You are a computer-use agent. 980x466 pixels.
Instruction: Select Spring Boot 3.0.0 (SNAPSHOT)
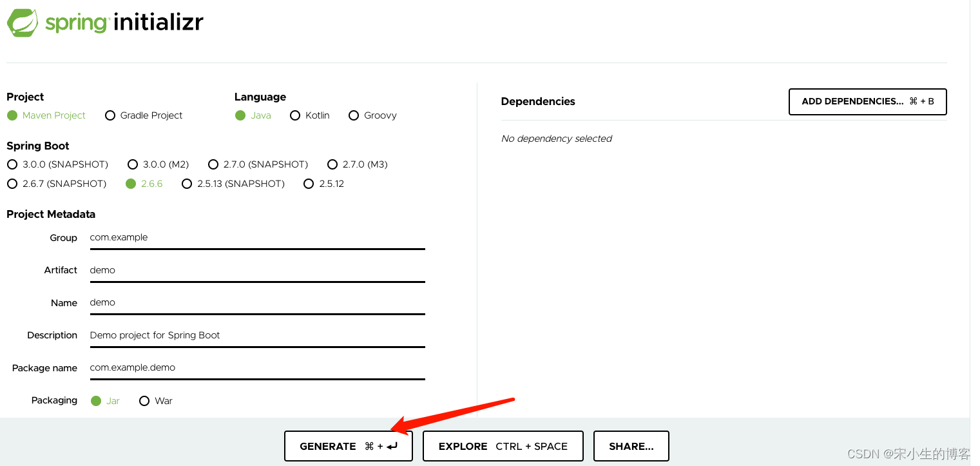click(57, 164)
